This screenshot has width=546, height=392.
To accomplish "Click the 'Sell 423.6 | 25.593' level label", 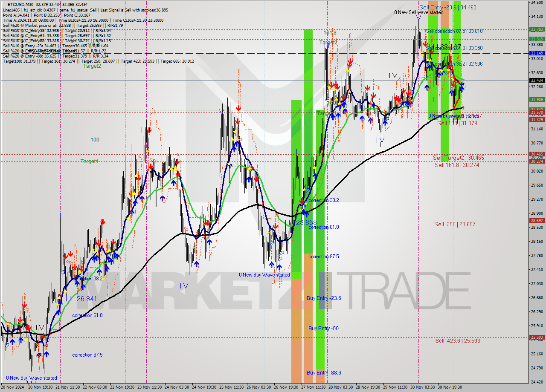I will 458,340.
